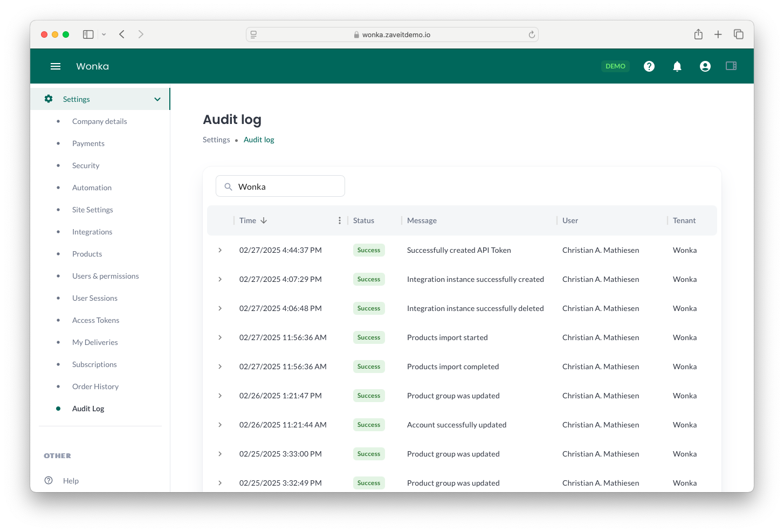Expand the Integration instance successfully created row
This screenshot has width=784, height=532.
[220, 279]
